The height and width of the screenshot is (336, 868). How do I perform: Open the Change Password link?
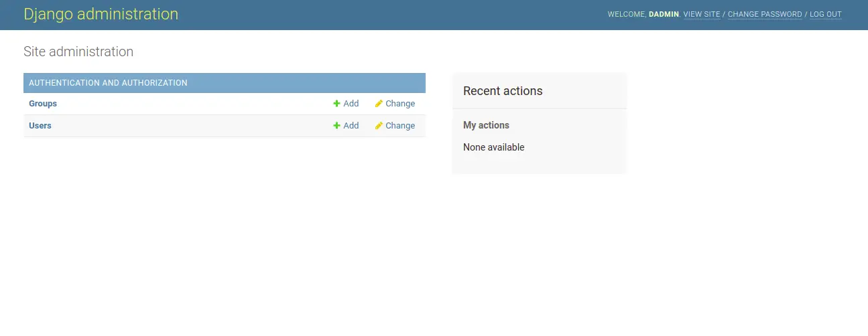point(765,14)
